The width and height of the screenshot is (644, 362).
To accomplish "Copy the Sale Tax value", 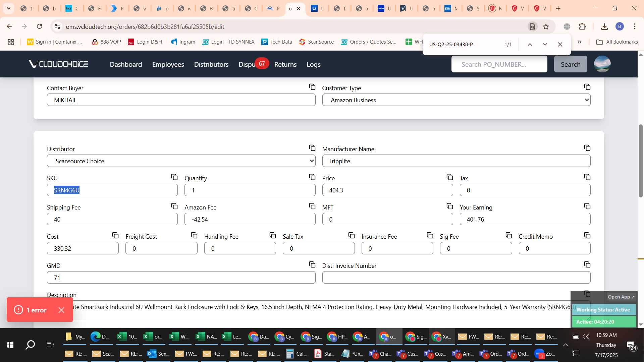I will click(352, 236).
